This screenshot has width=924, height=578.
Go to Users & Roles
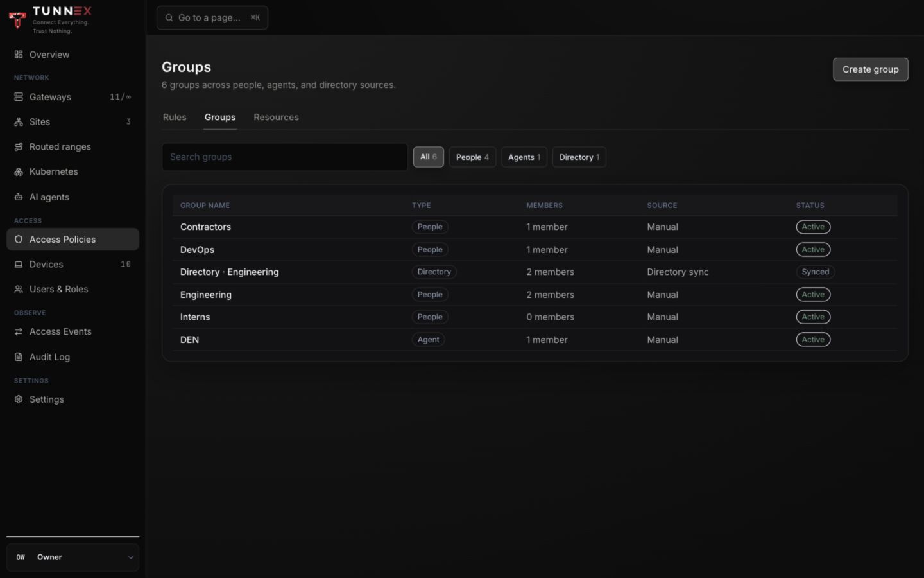pyautogui.click(x=73, y=290)
